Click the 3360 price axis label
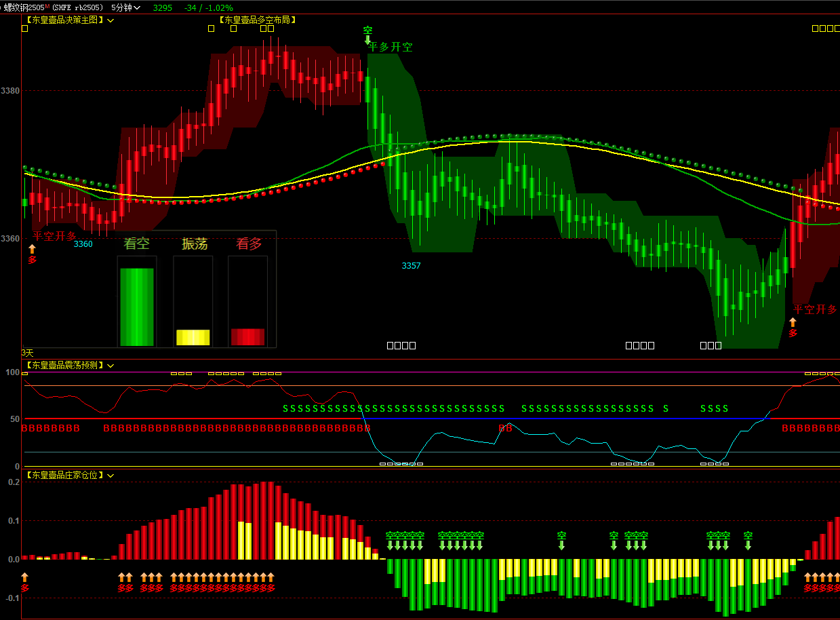840x620 pixels. [10, 239]
